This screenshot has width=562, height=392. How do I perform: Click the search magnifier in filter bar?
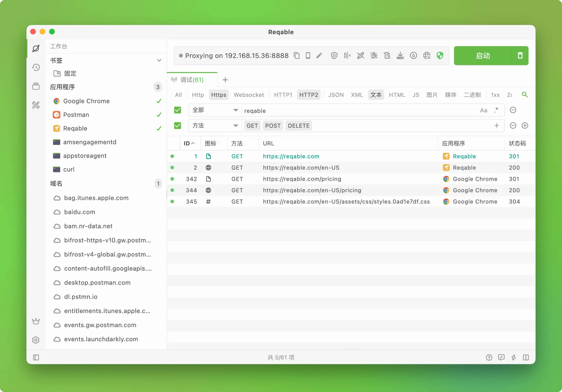click(525, 94)
